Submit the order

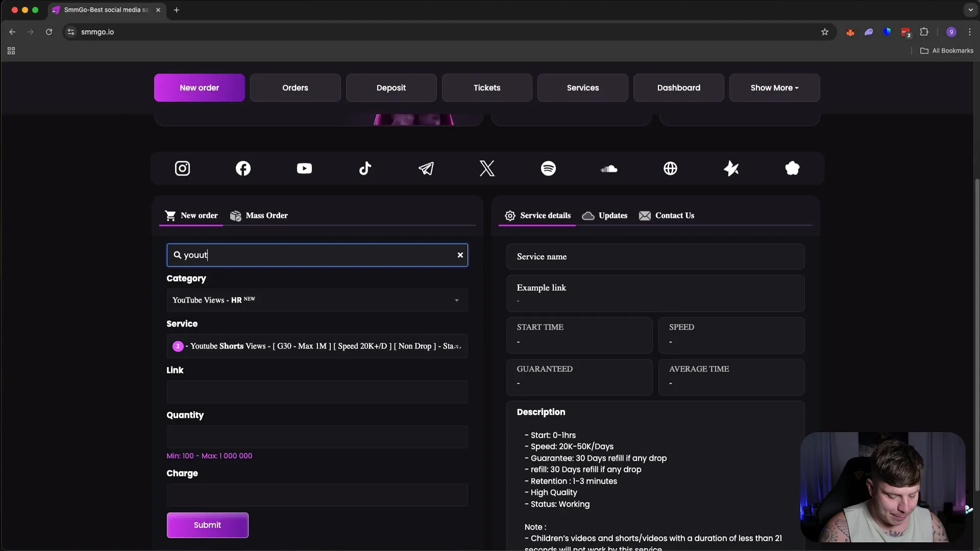click(x=207, y=525)
